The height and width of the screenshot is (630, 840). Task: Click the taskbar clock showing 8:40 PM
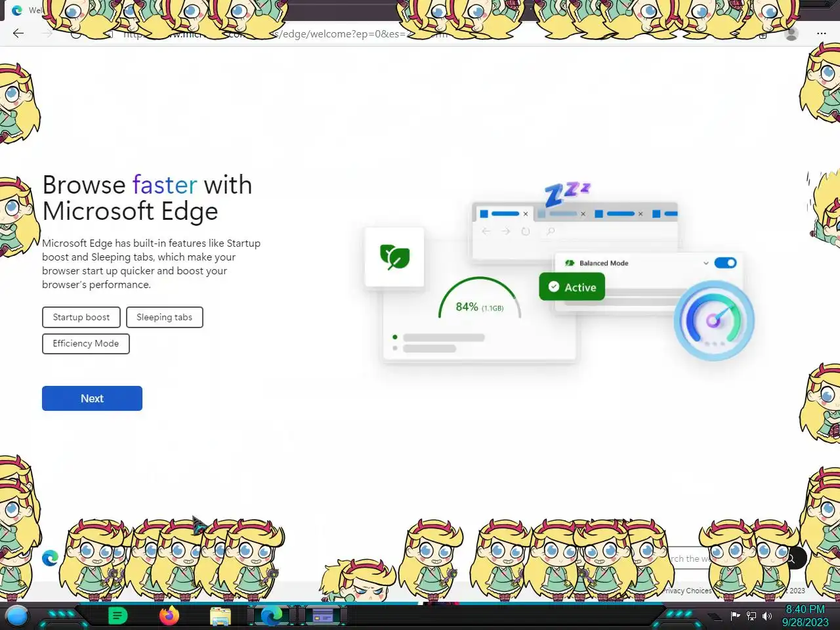click(x=805, y=616)
